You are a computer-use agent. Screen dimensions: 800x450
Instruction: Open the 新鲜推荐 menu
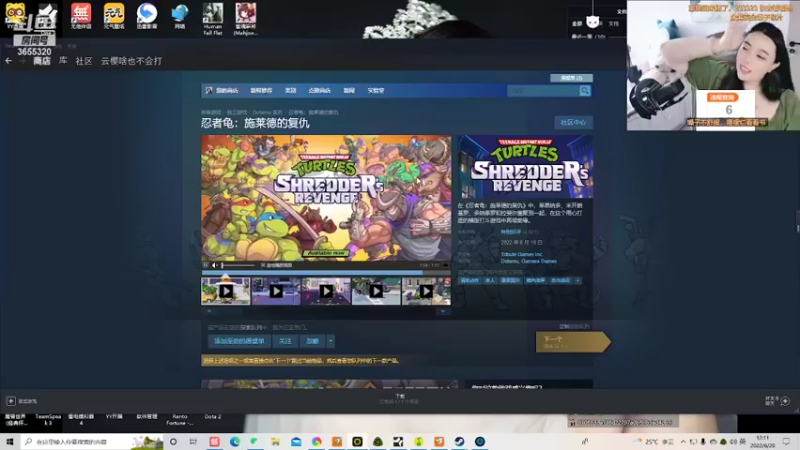coord(261,90)
